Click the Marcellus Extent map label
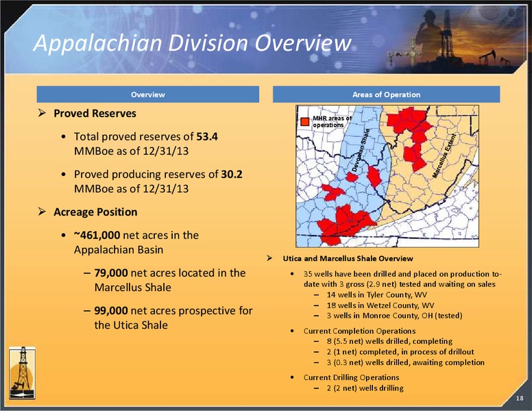Image resolution: width=532 pixels, height=411 pixels. (x=446, y=155)
